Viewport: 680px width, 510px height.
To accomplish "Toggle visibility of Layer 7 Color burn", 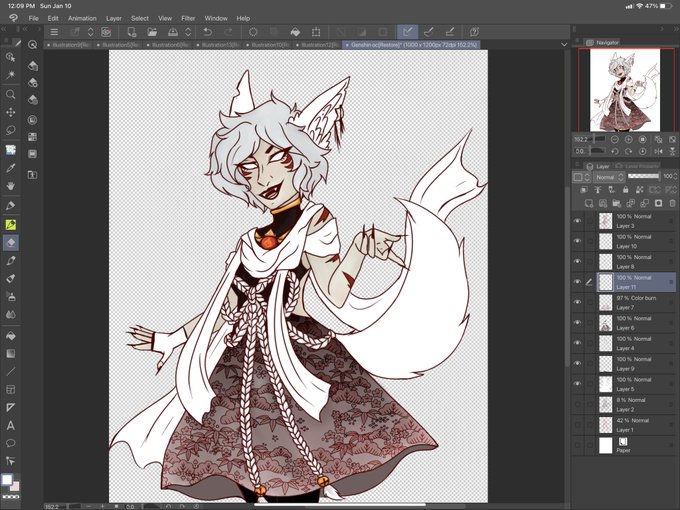I will coord(577,302).
